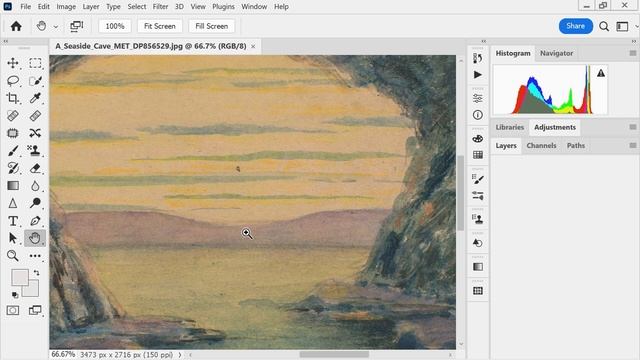The width and height of the screenshot is (640, 360).
Task: Select the Spot Healing Brush tool
Action: (13, 116)
